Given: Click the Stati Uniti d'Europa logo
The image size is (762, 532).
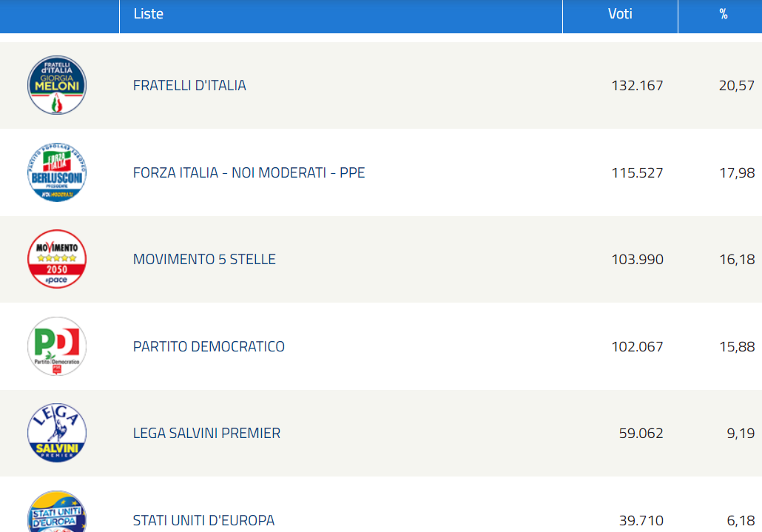Looking at the screenshot, I should pos(57,511).
